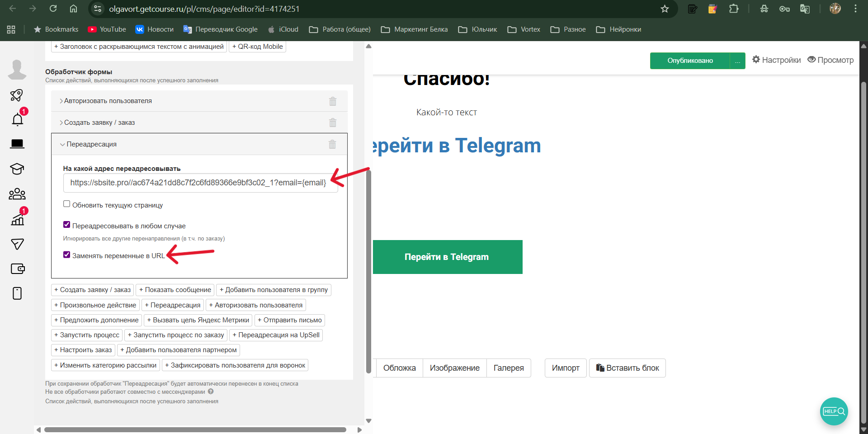Disable Заменять переменные в URL
Screen dimensions: 868x434
click(66, 255)
